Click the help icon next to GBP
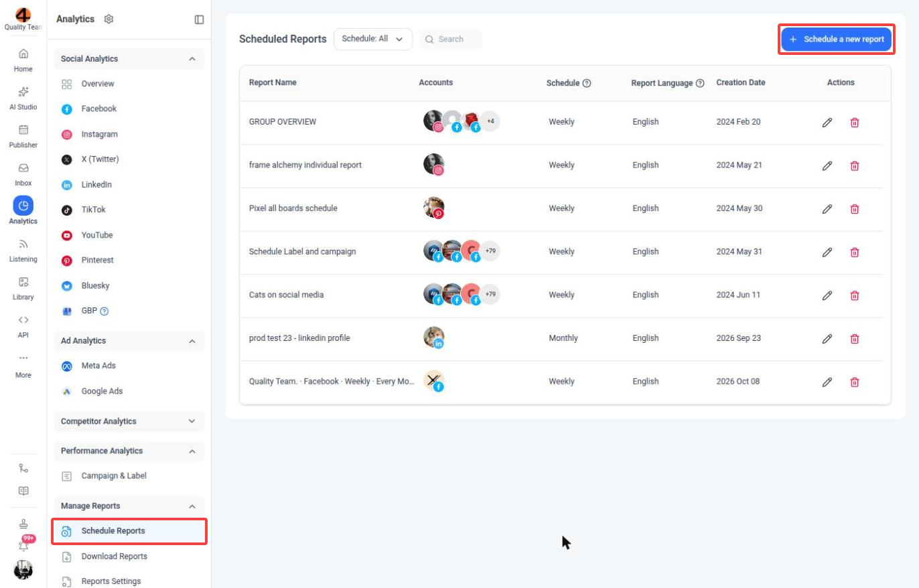 (104, 311)
